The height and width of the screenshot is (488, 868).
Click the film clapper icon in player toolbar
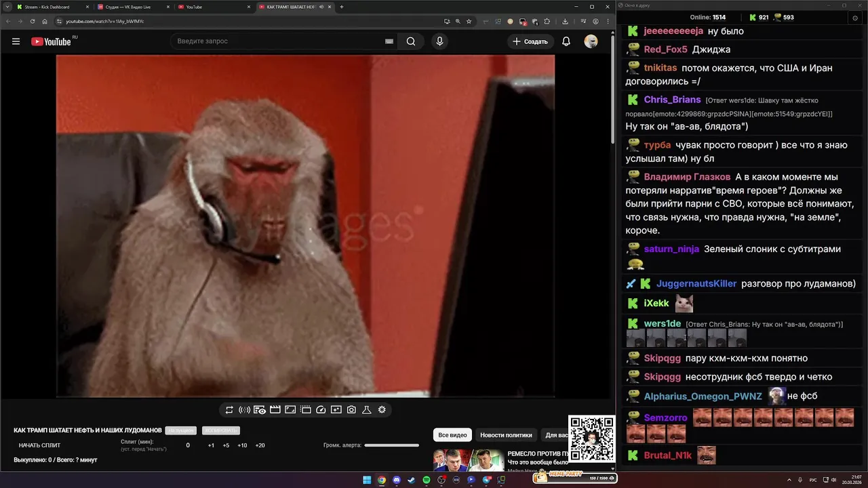pos(275,410)
